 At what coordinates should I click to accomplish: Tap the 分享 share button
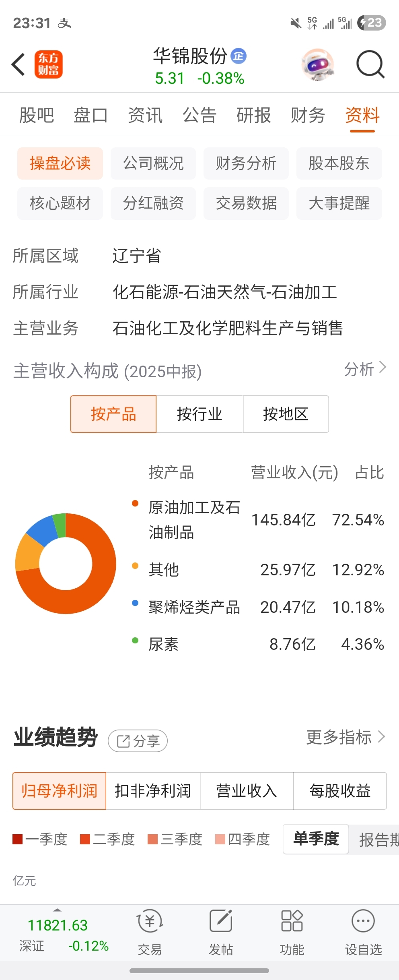[x=138, y=741]
